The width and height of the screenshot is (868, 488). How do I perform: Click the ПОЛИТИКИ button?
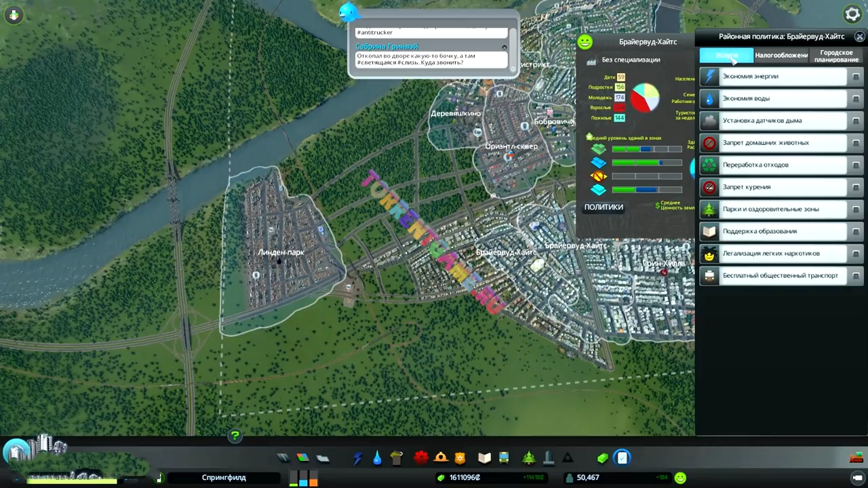pos(604,207)
